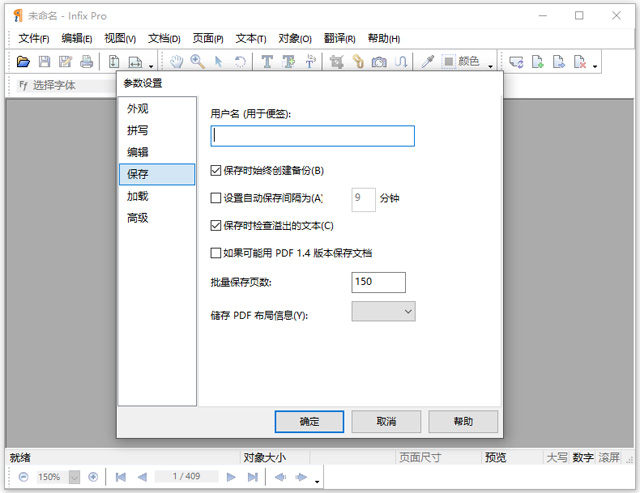Open the 视图(V) menu

(x=120, y=38)
